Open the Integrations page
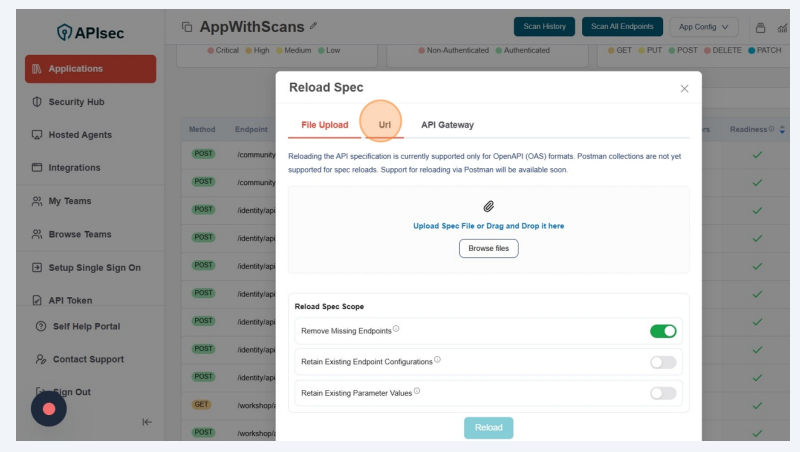The height and width of the screenshot is (452, 800). pyautogui.click(x=74, y=168)
